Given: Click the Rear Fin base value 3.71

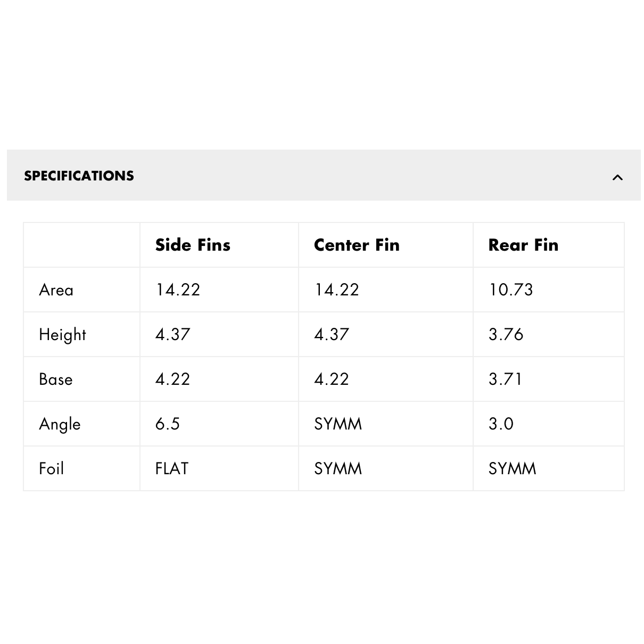Looking at the screenshot, I should (505, 379).
